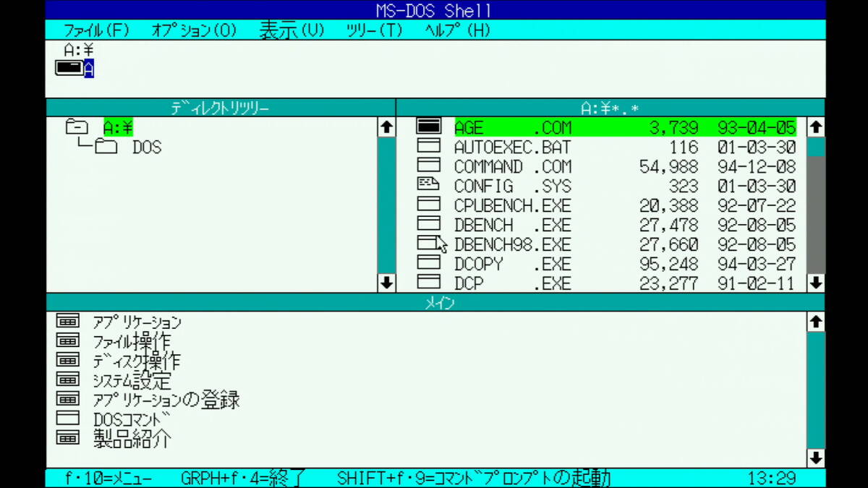Click directory tree scroll down arrow
This screenshot has height=488, width=868.
387,283
